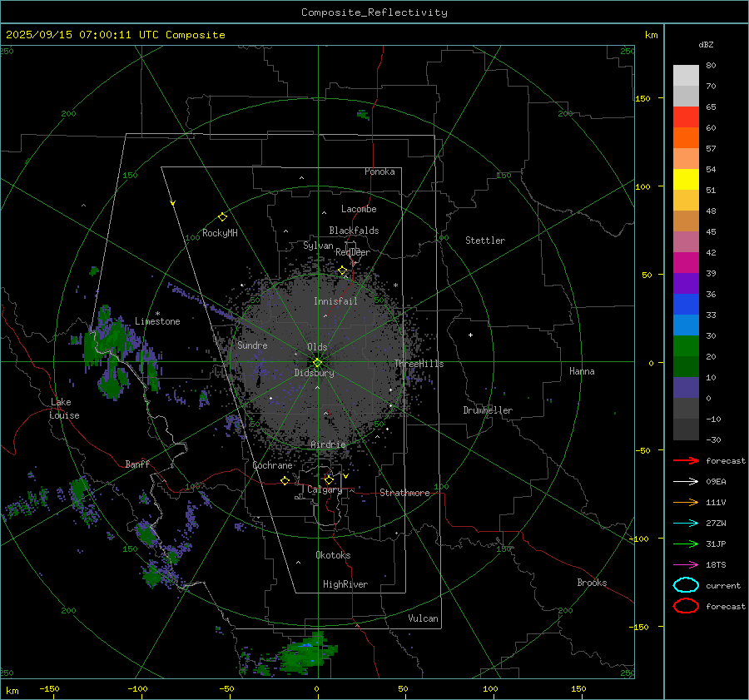Viewport: 749px width, 700px height.
Task: Choose the magenta 42–39 dBZ swatch
Action: tap(686, 263)
